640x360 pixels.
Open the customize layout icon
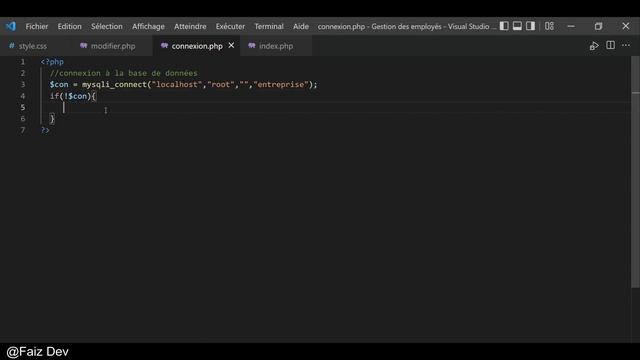coord(549,26)
